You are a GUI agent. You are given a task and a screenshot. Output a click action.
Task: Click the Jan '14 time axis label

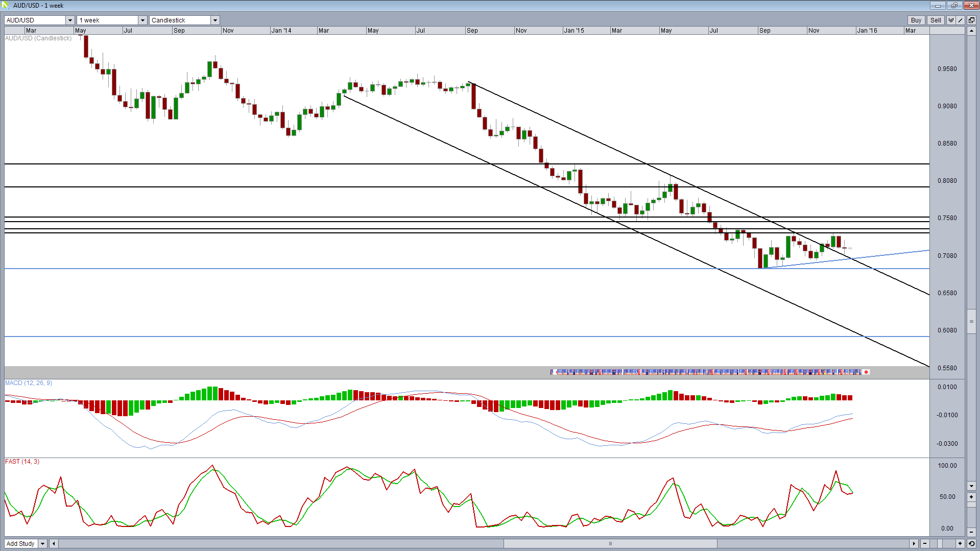pos(281,31)
